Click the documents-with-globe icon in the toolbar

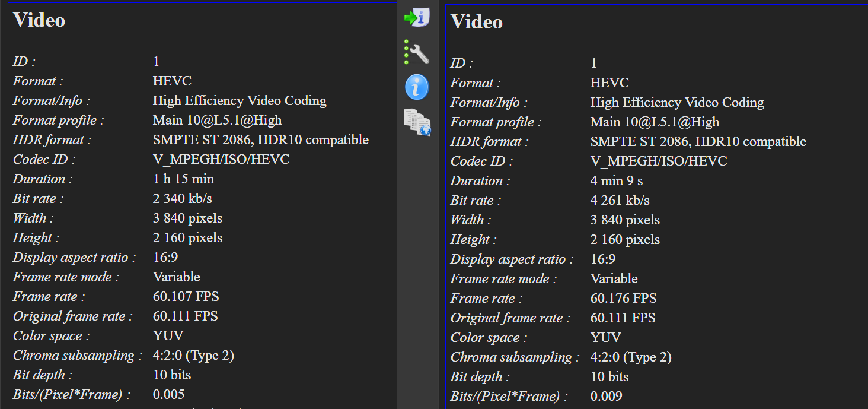417,122
